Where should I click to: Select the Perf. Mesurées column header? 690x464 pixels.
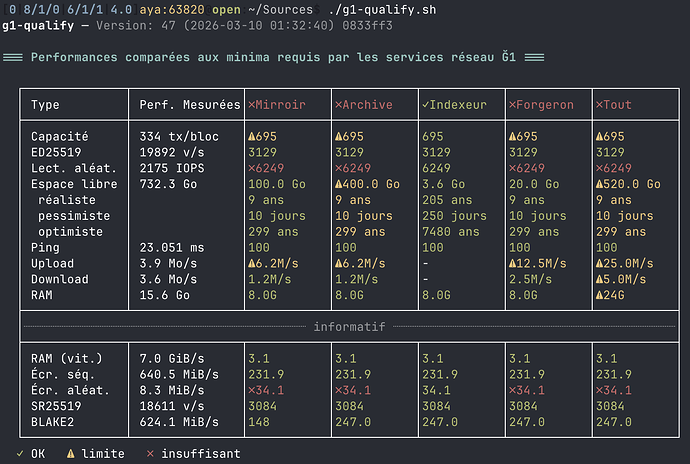(x=189, y=105)
